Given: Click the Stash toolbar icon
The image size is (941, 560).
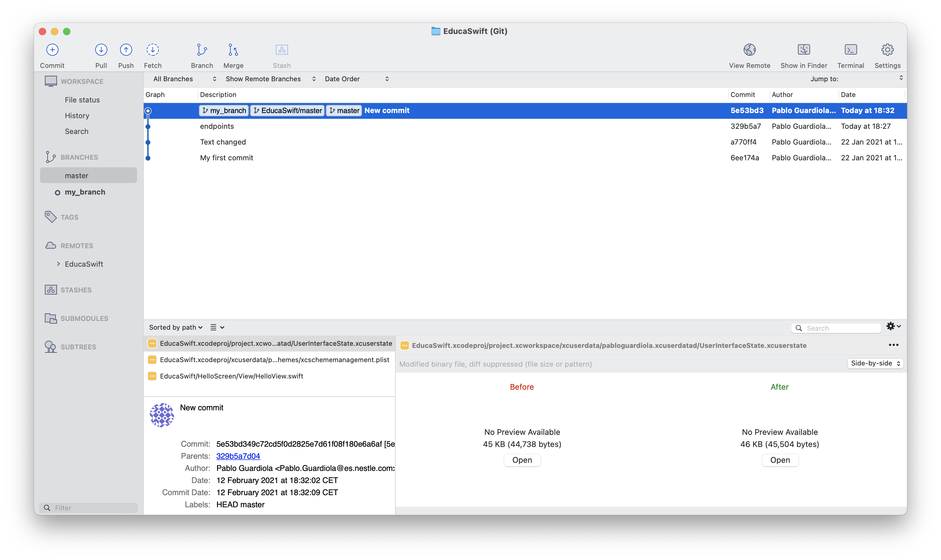Looking at the screenshot, I should point(282,50).
